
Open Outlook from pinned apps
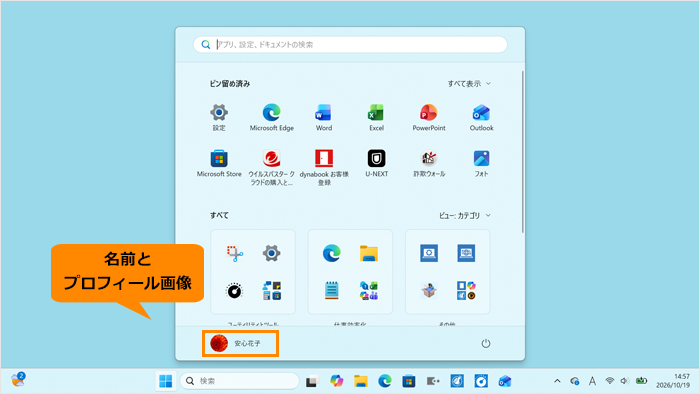click(481, 117)
